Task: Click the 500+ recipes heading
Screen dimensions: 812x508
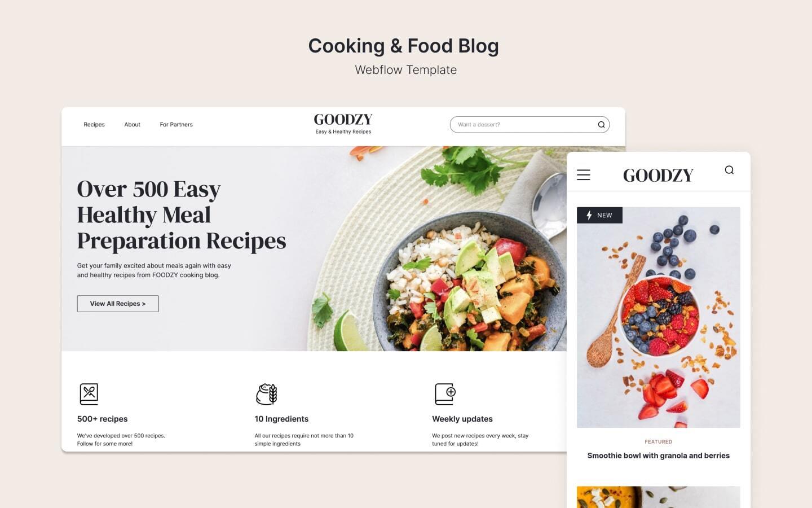Action: [102, 419]
